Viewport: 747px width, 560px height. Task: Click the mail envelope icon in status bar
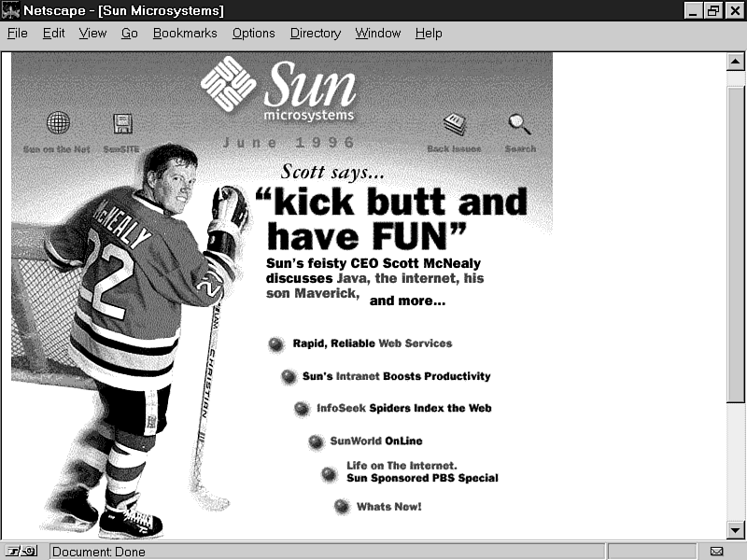[716, 552]
